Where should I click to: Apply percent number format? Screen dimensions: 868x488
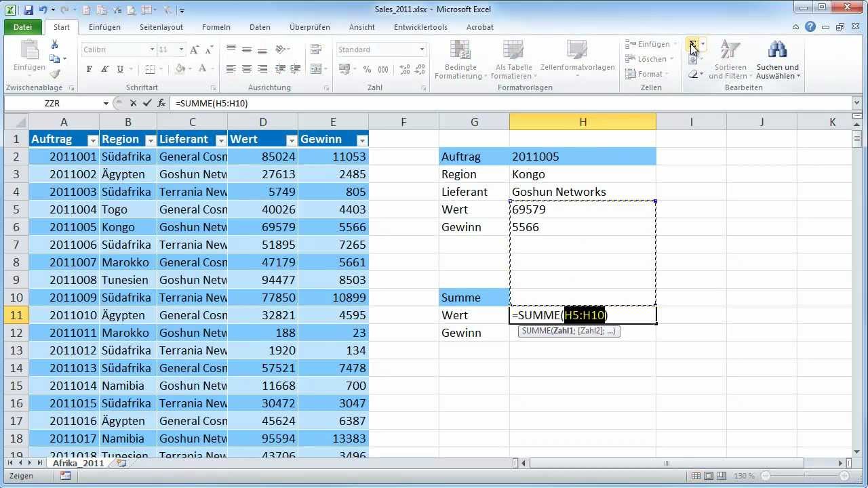367,69
